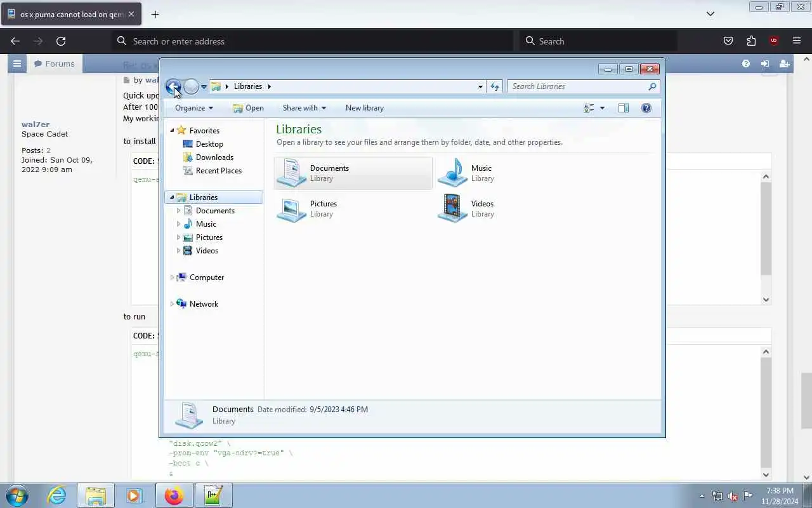The image size is (812, 508).
Task: Open the Forums link on the page
Action: pos(55,63)
